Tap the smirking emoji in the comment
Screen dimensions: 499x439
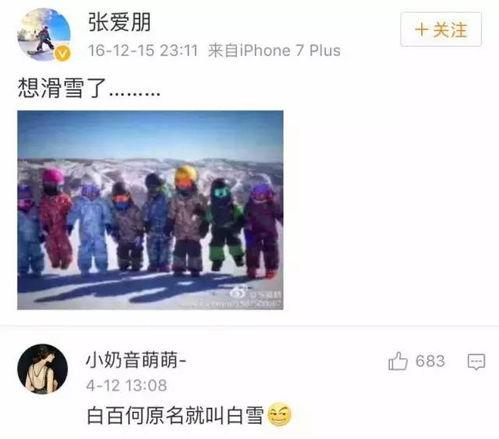click(279, 415)
